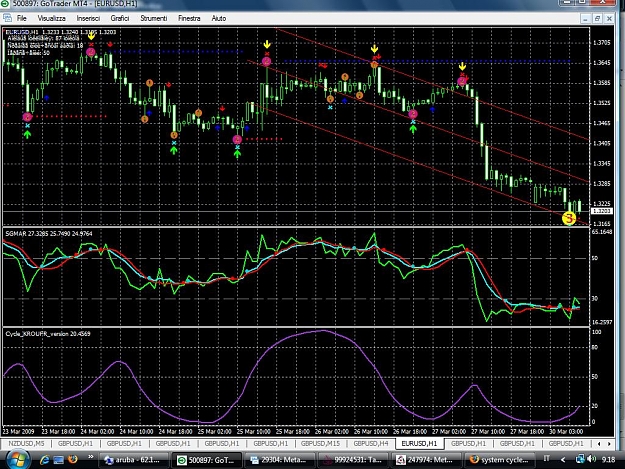Click the EURUSD,H1 chart header quote text
This screenshot has width=625, height=469.
61,32
